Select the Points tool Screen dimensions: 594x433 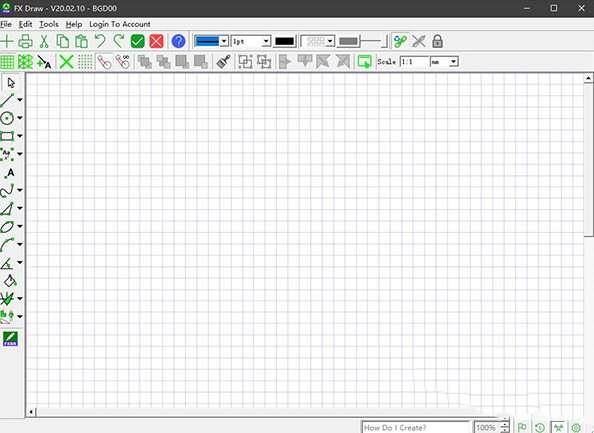[x=7, y=154]
